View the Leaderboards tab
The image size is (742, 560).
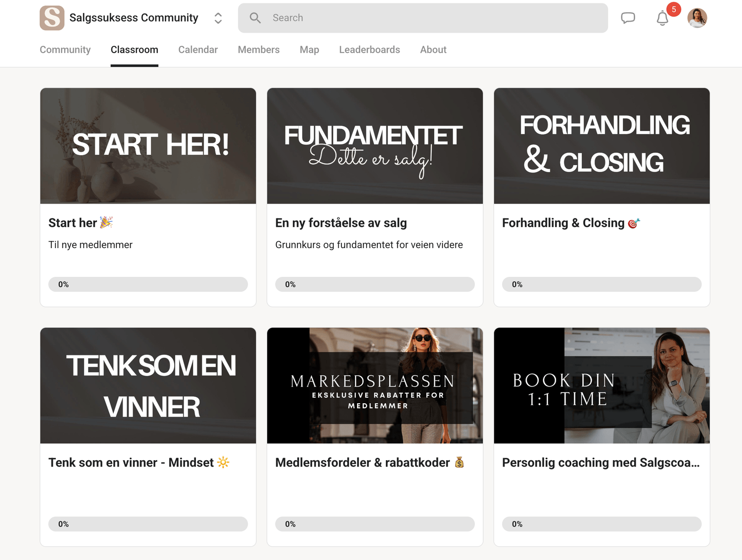(x=370, y=49)
